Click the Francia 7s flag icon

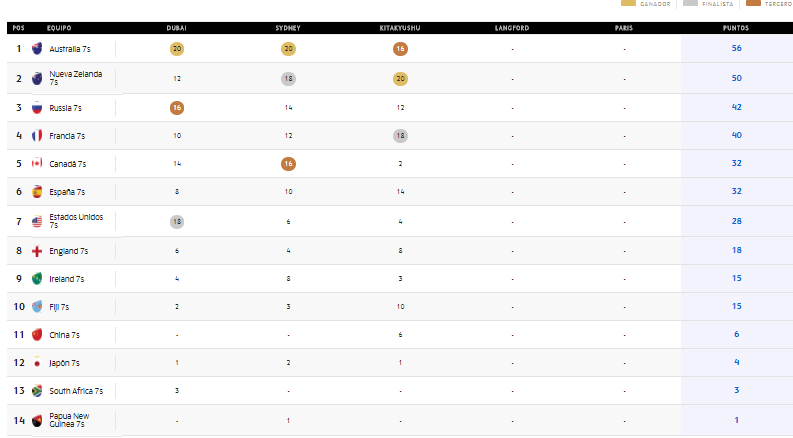point(37,136)
